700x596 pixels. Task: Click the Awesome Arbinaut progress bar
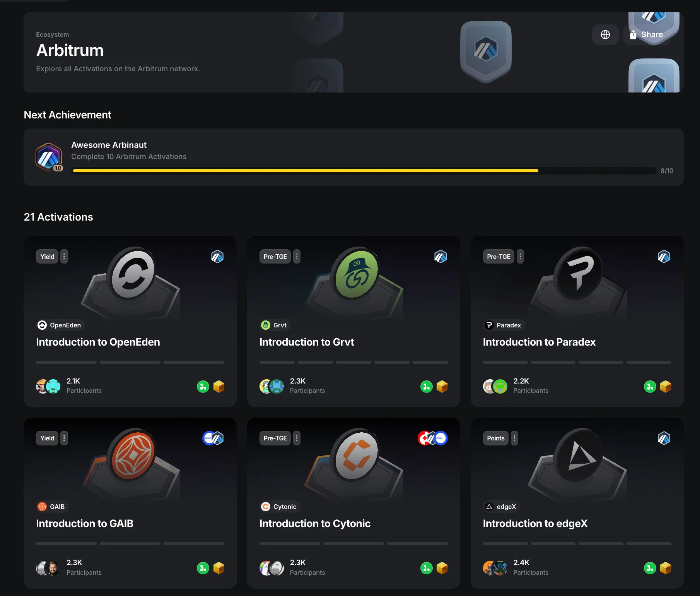pyautogui.click(x=364, y=171)
